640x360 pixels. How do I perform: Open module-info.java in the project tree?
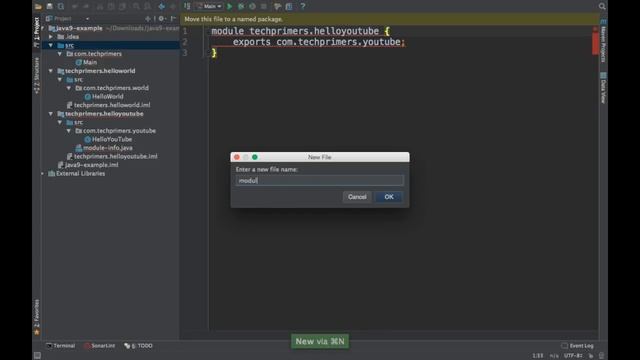tap(104, 148)
